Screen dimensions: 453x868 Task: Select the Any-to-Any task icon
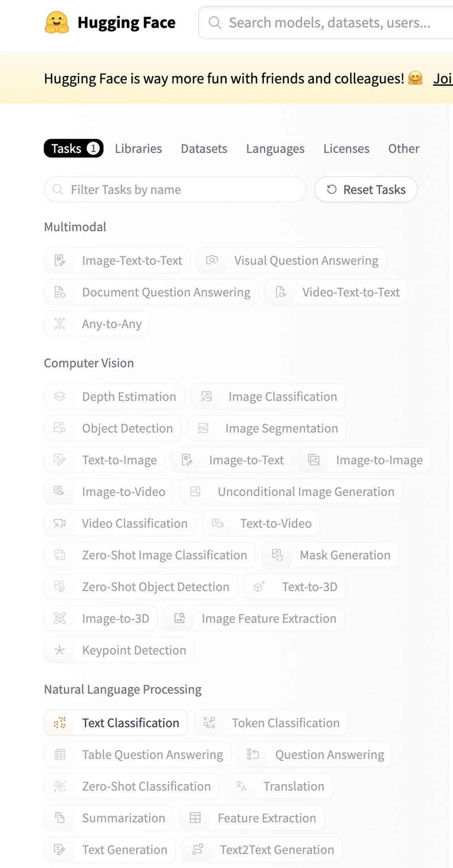pos(59,324)
